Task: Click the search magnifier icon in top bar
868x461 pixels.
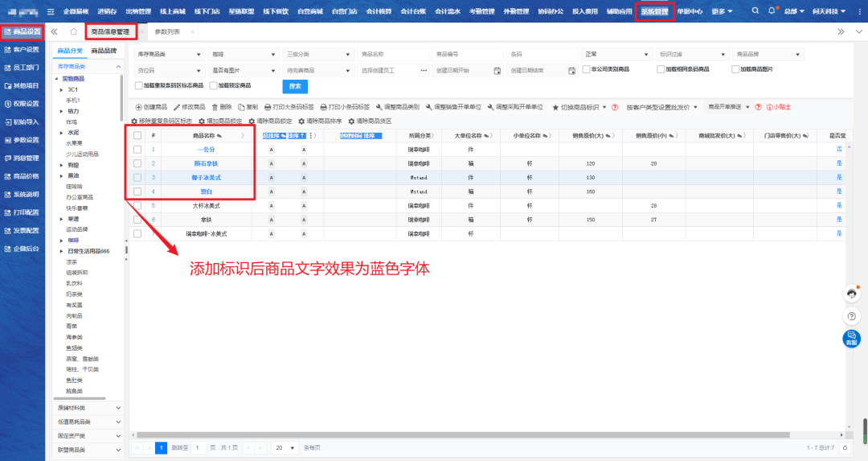Action: (755, 11)
